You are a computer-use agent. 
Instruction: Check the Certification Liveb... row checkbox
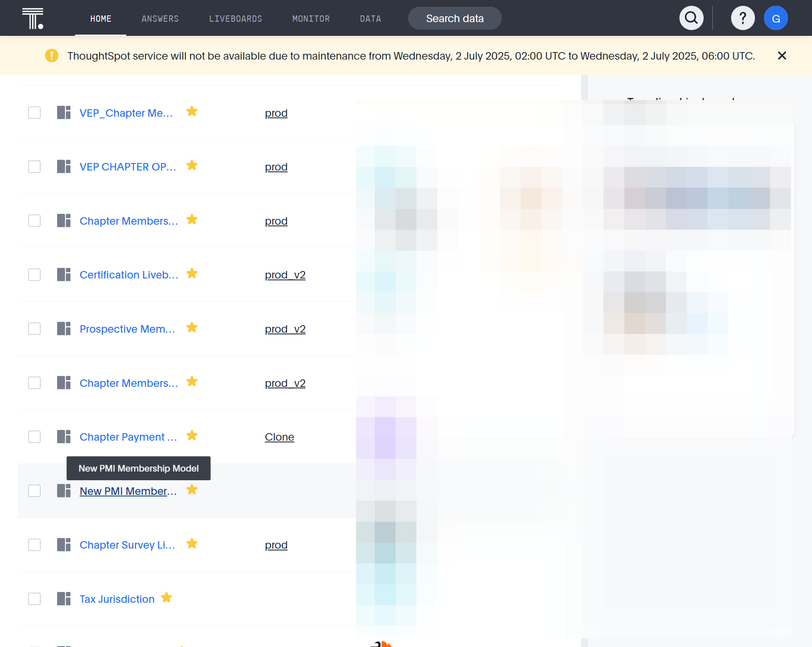point(34,275)
